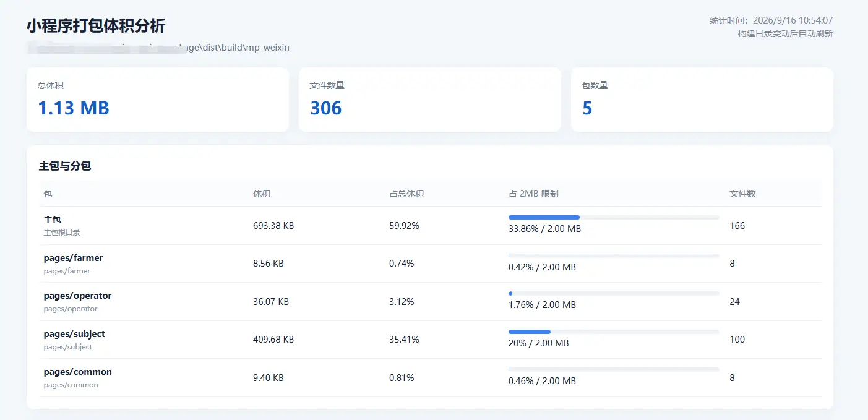Screen dimensions: 868x420
Task: Click the 693.38 KB size cell
Action: point(273,226)
